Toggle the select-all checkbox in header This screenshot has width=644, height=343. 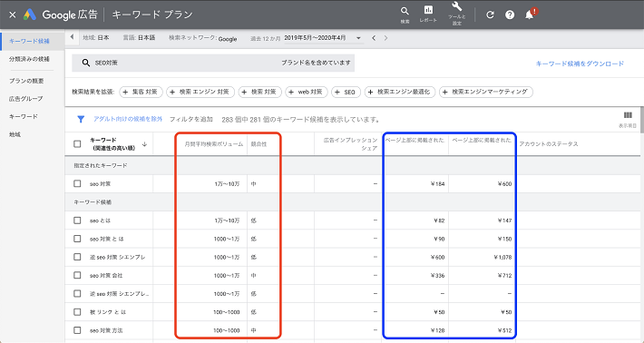pyautogui.click(x=77, y=143)
